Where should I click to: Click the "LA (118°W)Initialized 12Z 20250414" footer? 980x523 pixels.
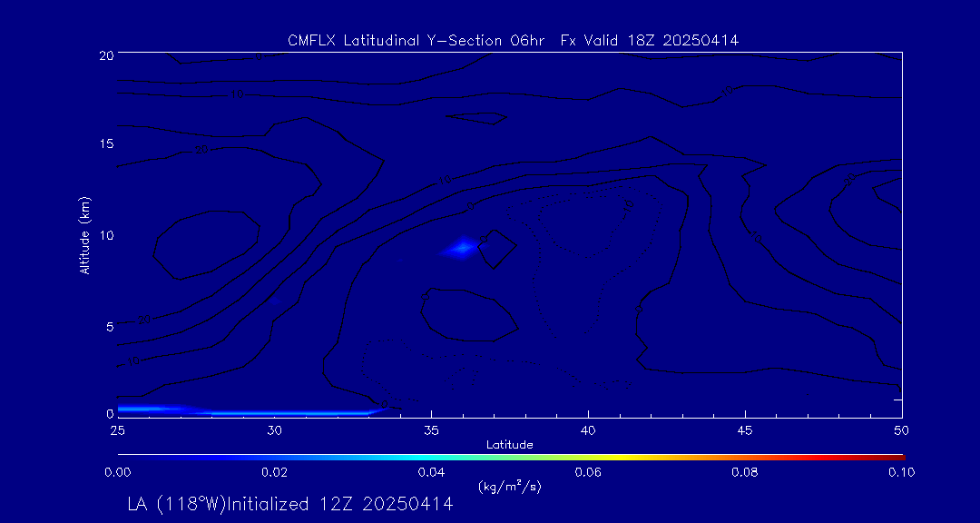click(290, 504)
